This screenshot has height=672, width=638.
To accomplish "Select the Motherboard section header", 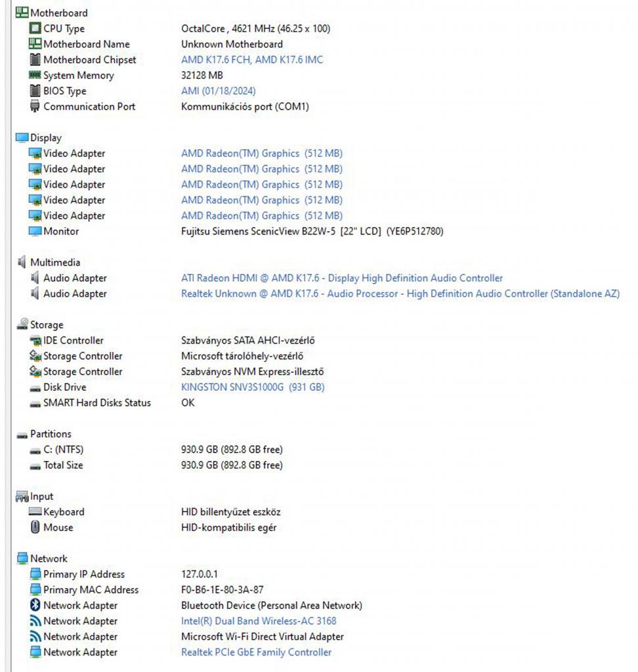I will (x=58, y=12).
